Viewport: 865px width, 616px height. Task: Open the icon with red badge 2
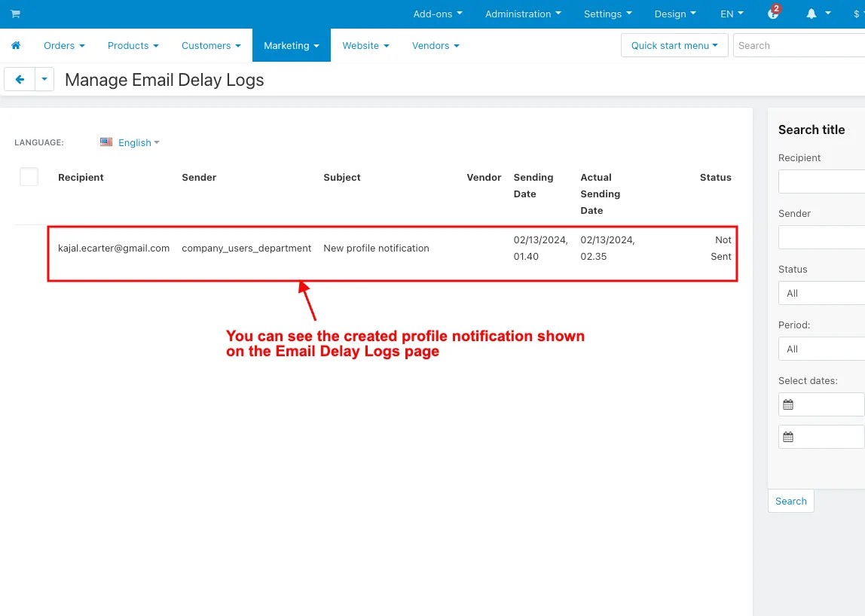(773, 13)
